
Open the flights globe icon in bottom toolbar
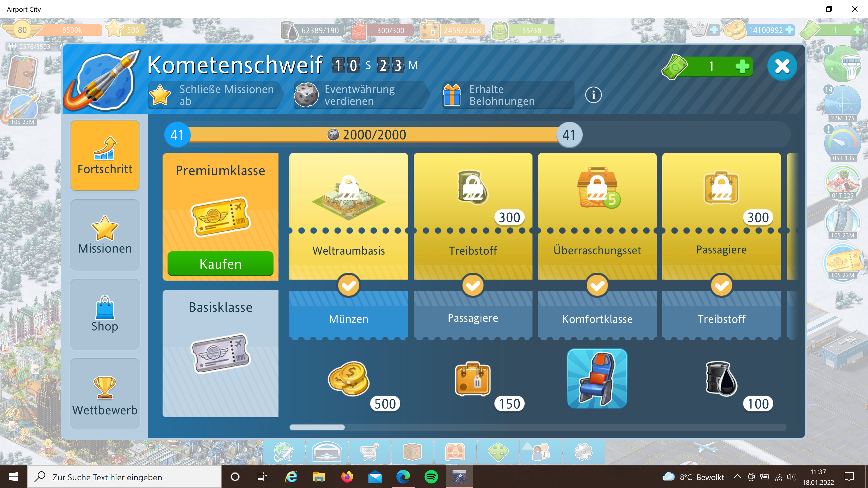pos(284,452)
